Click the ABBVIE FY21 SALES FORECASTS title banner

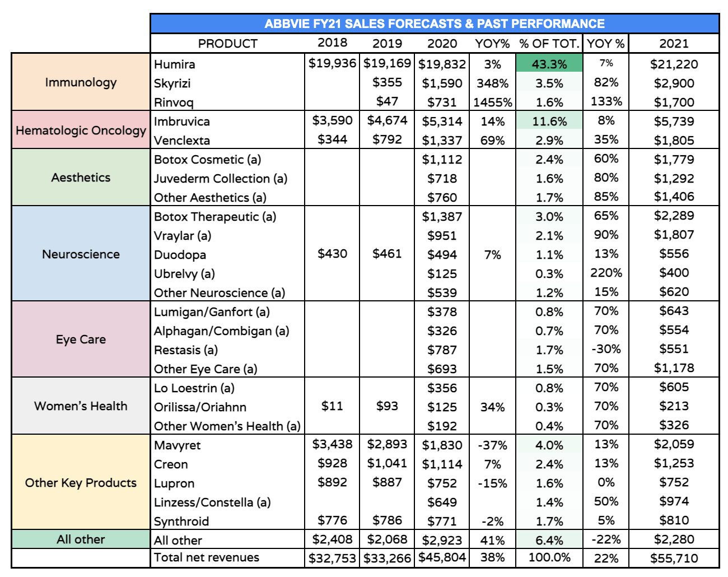[435, 24]
